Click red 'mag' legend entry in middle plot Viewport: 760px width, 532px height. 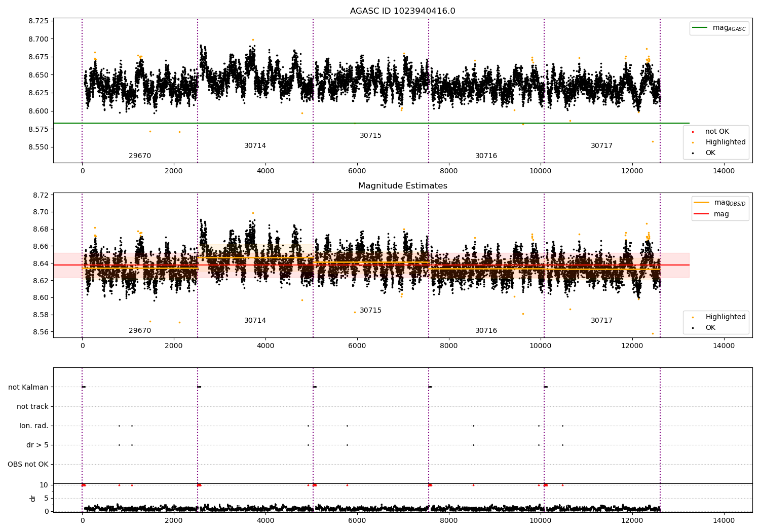[712, 214]
